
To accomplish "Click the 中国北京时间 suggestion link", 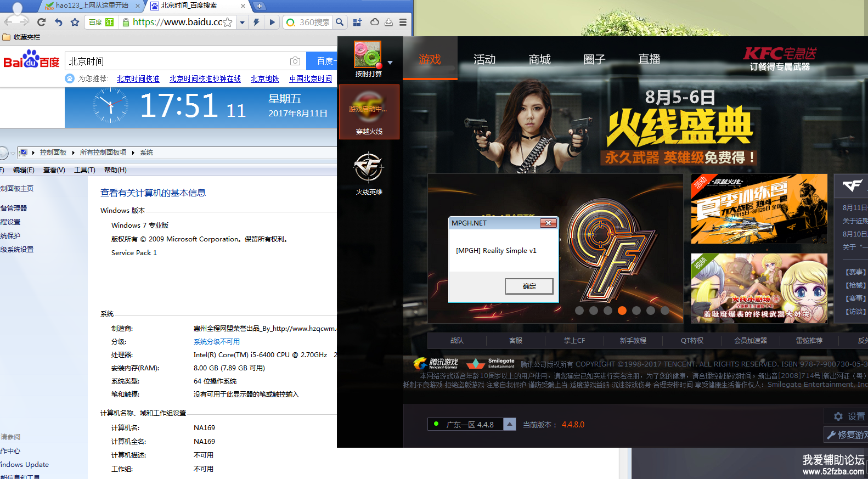I will [311, 78].
